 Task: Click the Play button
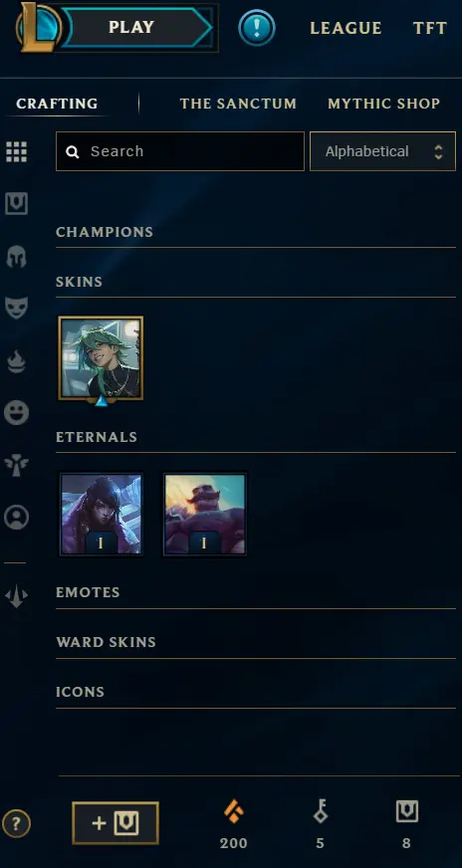click(x=133, y=27)
